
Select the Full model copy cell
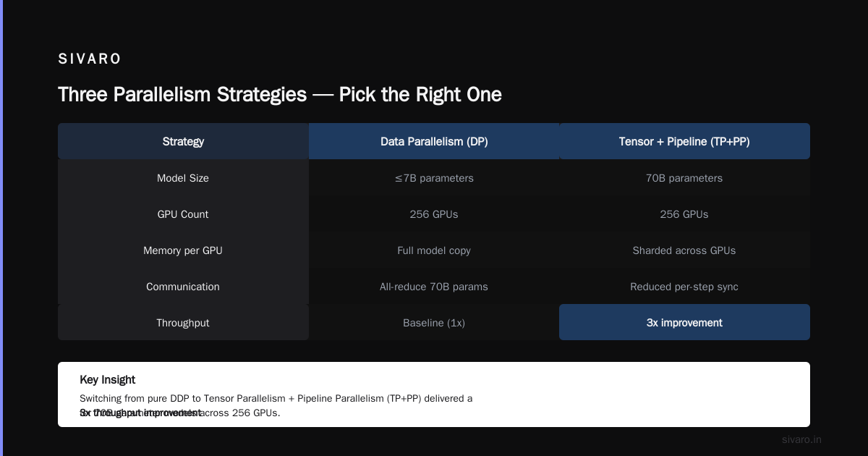[434, 250]
